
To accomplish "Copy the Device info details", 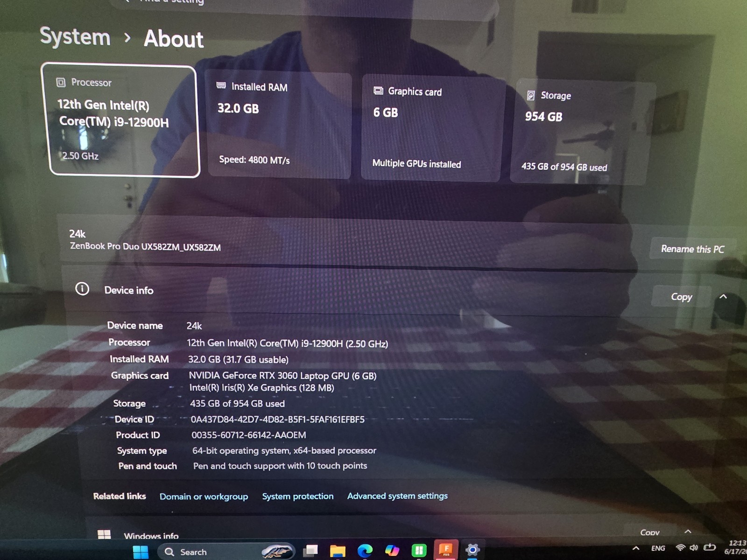I will [681, 297].
